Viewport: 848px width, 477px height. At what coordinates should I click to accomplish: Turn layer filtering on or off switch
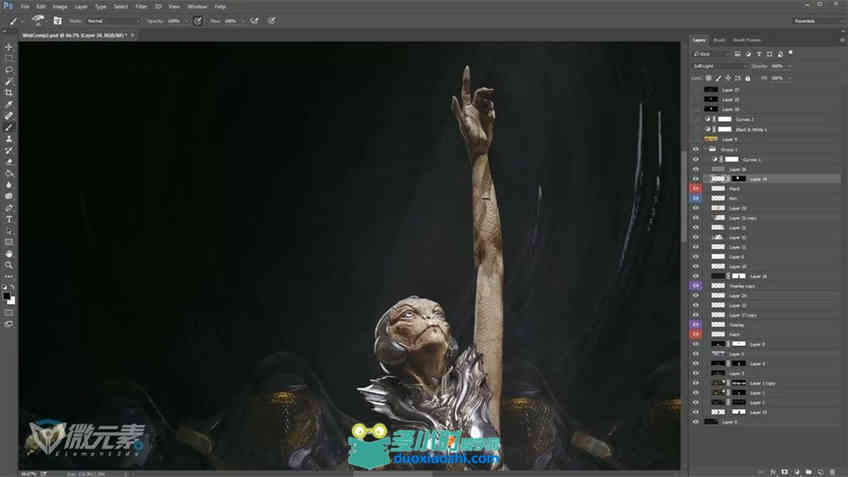(x=791, y=53)
